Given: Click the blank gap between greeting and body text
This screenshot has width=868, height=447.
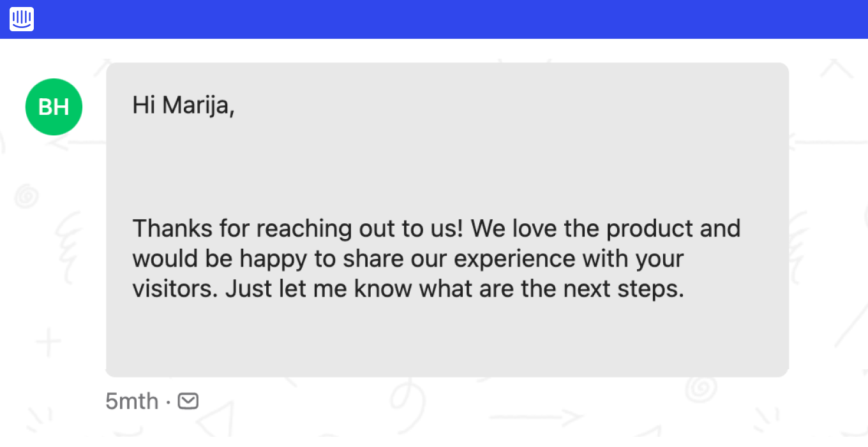Looking at the screenshot, I should coord(447,167).
